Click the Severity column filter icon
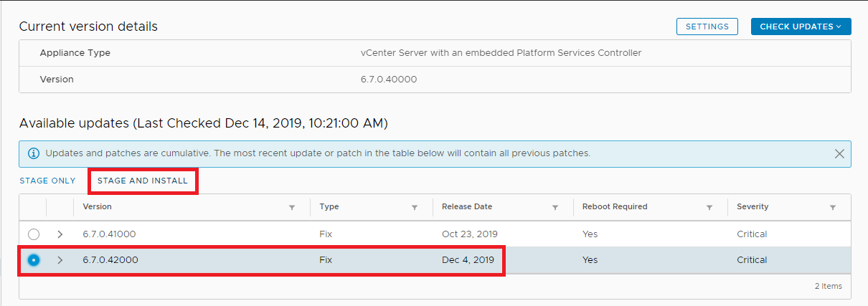Viewport: 868px width, 306px height. click(832, 208)
